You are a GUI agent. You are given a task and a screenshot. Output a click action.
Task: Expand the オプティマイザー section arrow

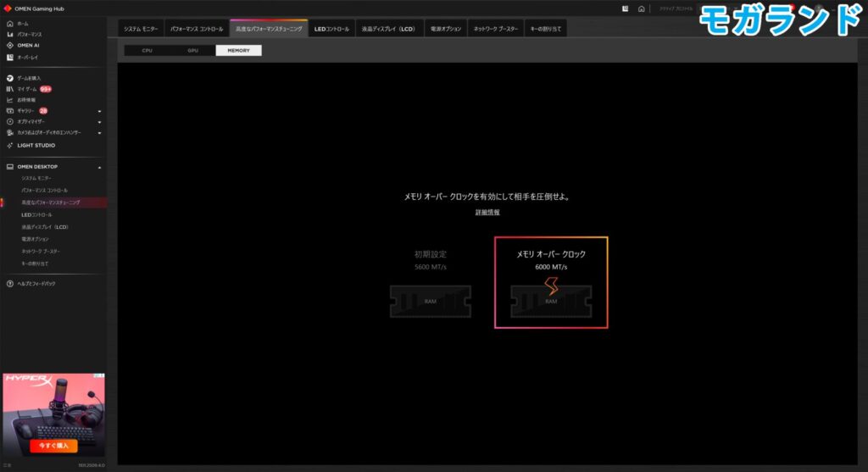click(99, 122)
